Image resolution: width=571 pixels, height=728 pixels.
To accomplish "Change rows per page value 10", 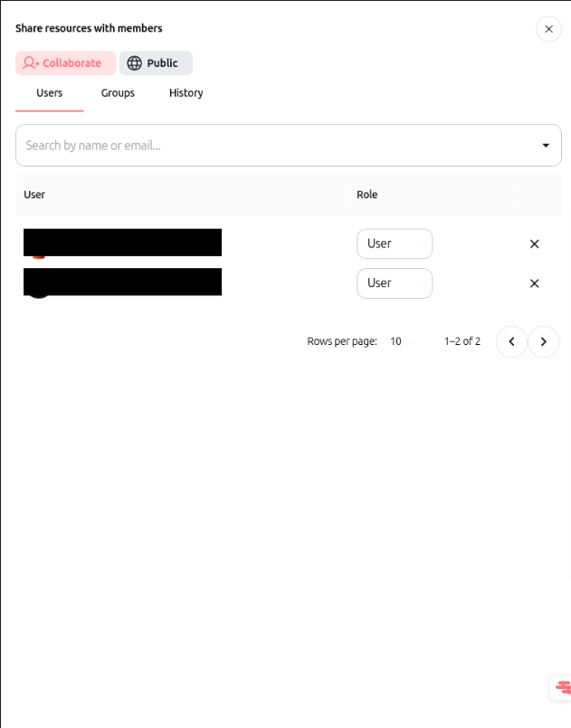I will (x=401, y=341).
